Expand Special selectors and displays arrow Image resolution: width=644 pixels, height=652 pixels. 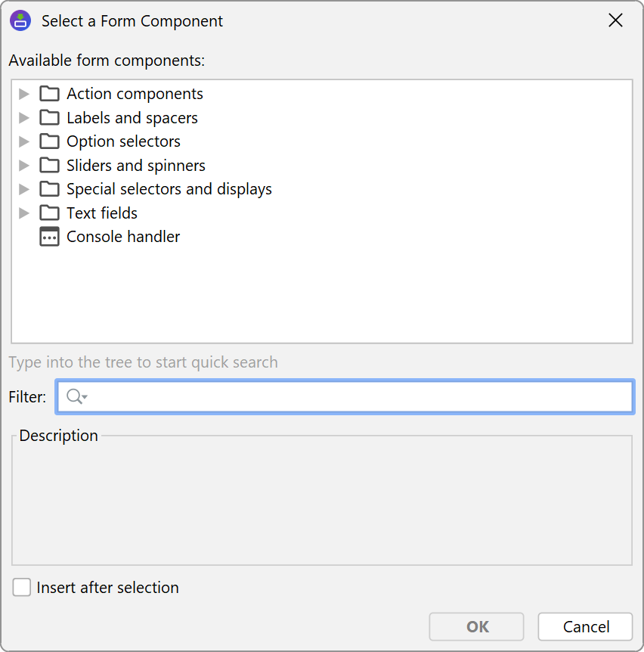tap(24, 189)
